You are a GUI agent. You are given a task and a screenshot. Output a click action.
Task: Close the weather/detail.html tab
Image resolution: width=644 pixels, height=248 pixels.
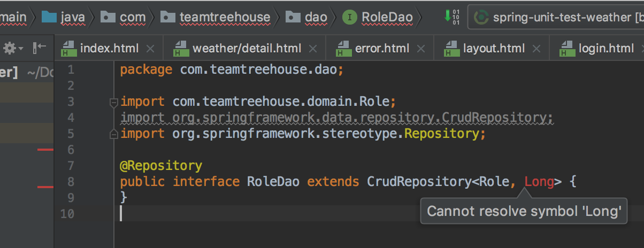[x=313, y=49]
